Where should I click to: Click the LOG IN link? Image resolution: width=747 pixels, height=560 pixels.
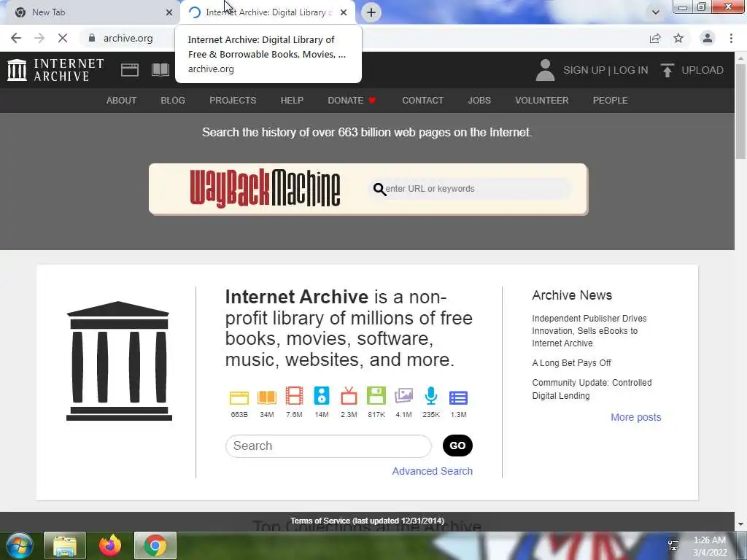click(630, 70)
